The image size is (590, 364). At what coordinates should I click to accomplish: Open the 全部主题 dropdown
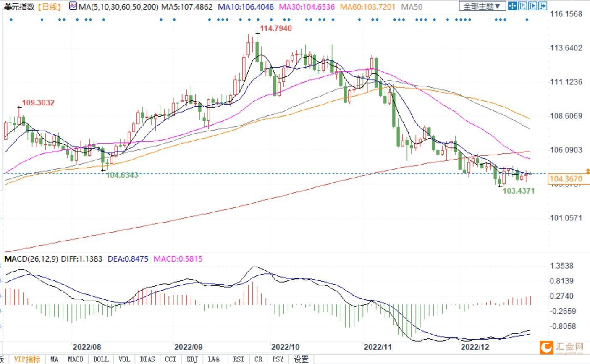point(482,6)
